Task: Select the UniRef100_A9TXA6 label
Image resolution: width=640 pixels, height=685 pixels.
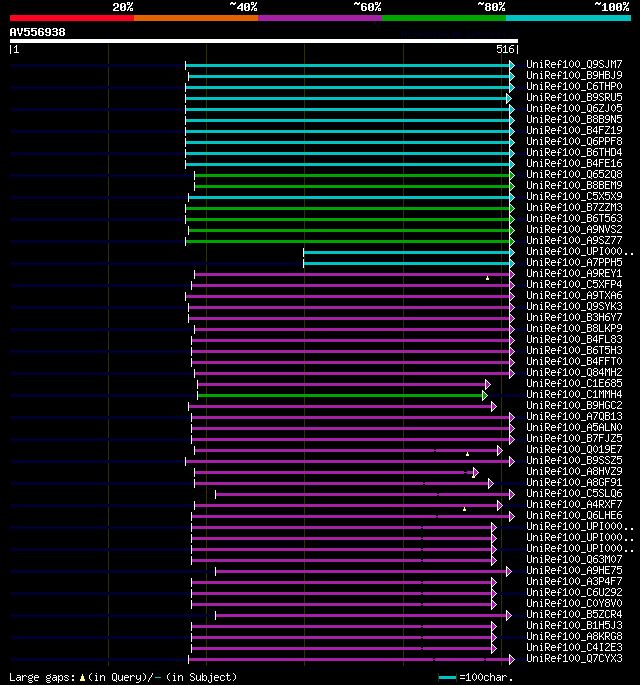Action: (x=574, y=295)
